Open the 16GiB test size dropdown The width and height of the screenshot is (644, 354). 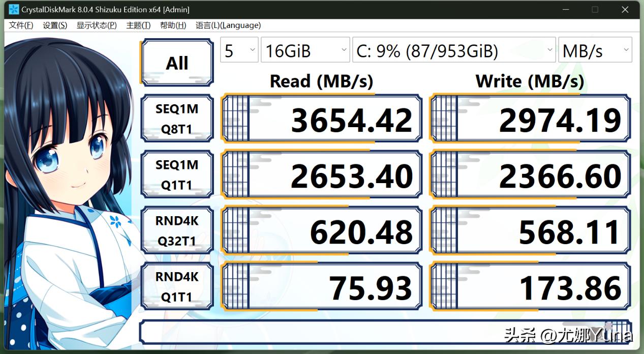click(x=305, y=50)
